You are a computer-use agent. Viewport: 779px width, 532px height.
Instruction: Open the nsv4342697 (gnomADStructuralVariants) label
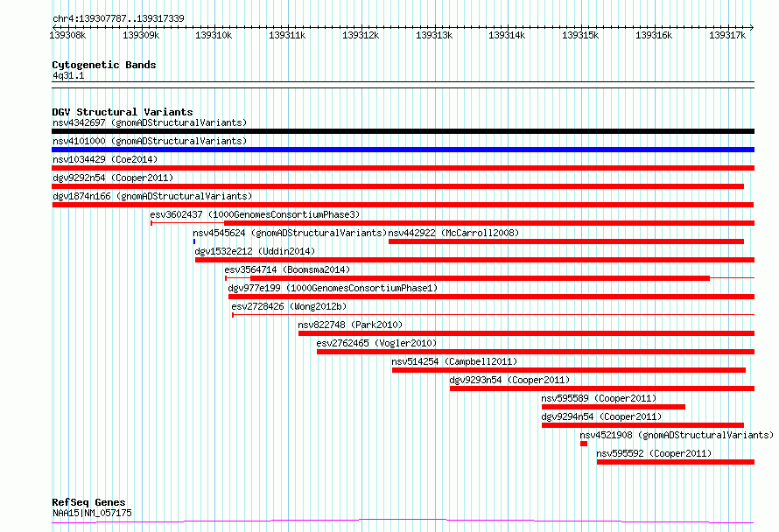click(150, 122)
